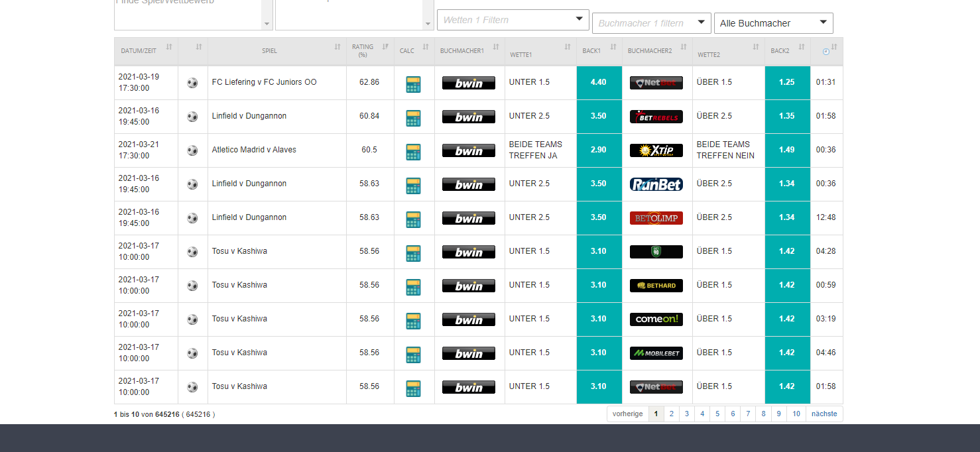Click Back1 odds 4.40
The image size is (980, 452).
599,83
